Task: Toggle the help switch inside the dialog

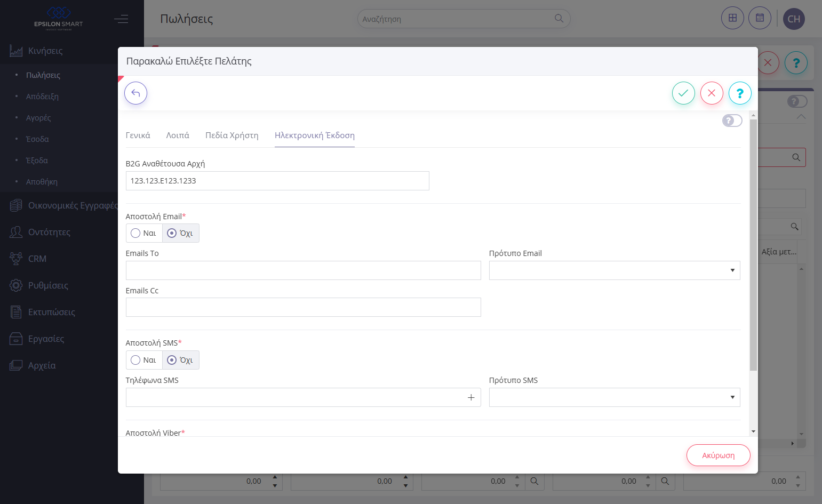Action: click(732, 121)
